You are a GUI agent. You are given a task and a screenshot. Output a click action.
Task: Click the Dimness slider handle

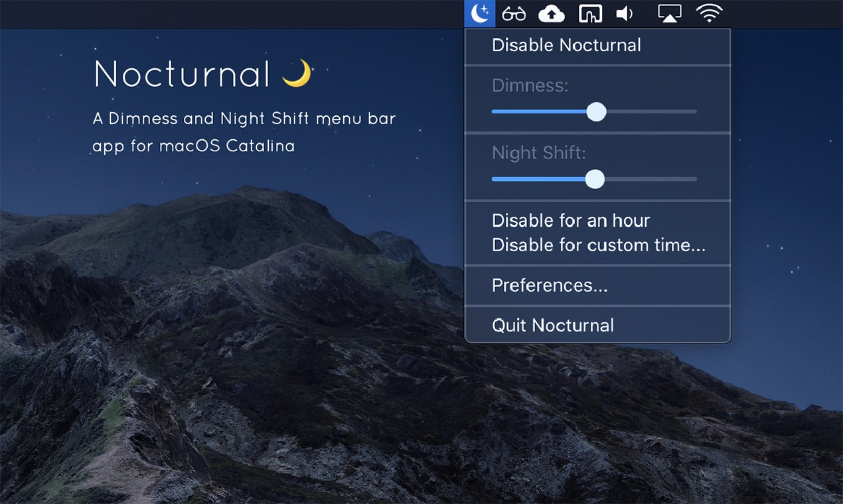pyautogui.click(x=596, y=112)
